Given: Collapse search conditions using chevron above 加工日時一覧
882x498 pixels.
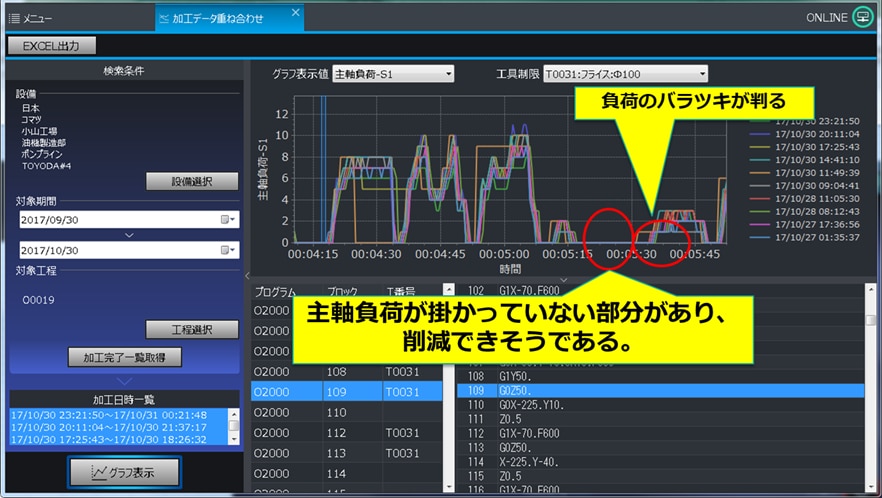Looking at the screenshot, I should 124,380.
